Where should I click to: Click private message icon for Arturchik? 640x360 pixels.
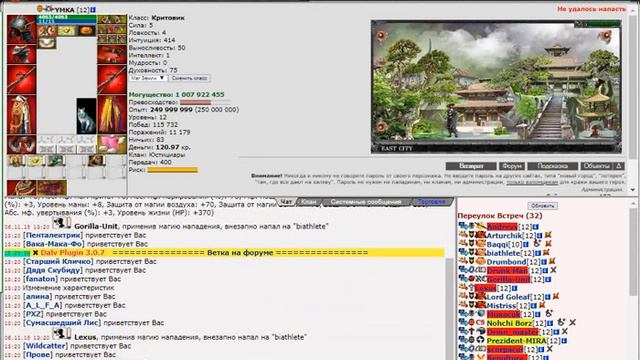pyautogui.click(x=462, y=236)
